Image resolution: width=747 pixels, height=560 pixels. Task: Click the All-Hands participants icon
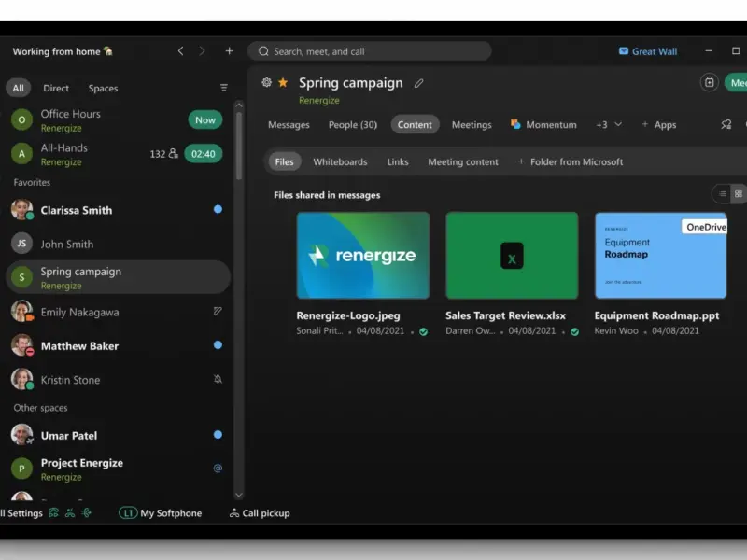[x=174, y=153]
